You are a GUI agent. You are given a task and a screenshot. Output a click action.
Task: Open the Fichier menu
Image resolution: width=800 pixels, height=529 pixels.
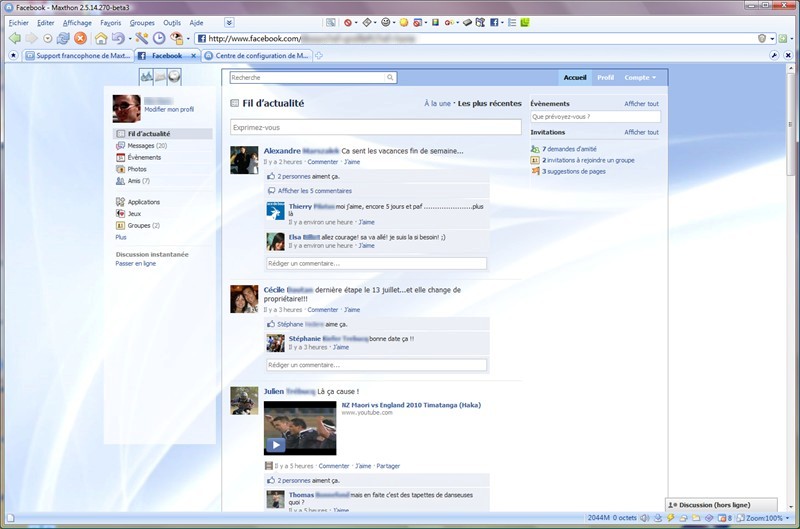(19, 23)
